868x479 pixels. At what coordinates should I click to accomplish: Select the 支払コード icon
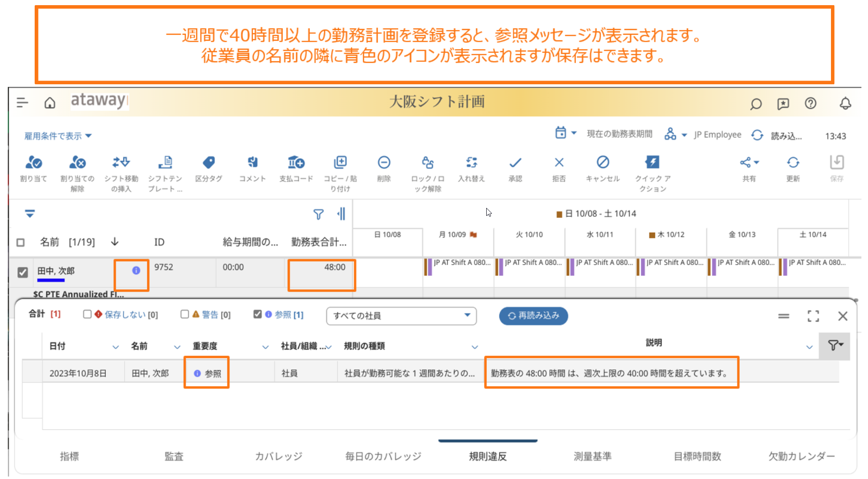click(x=296, y=163)
